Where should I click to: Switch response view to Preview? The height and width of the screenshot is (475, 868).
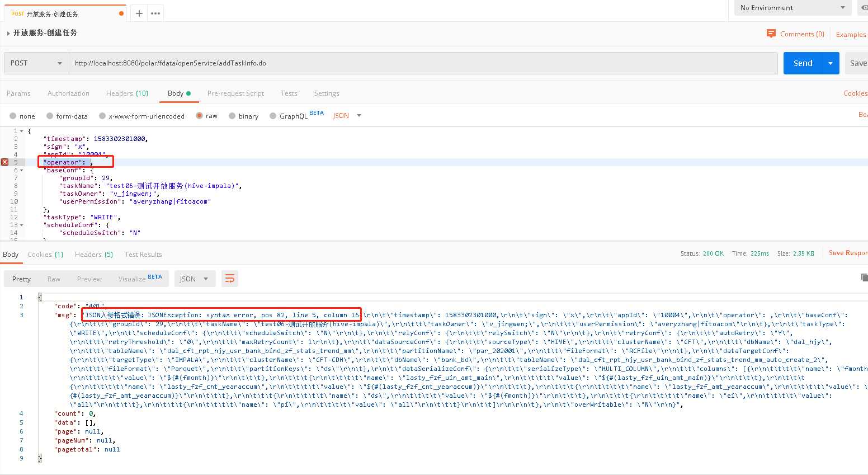pyautogui.click(x=89, y=279)
